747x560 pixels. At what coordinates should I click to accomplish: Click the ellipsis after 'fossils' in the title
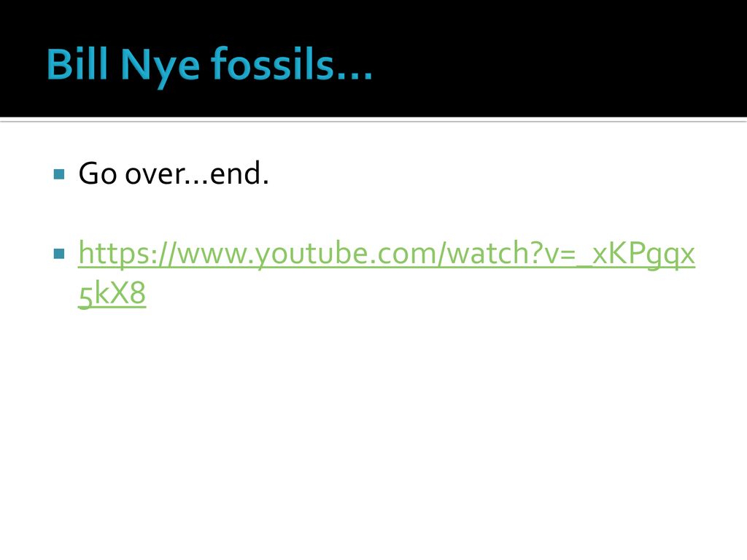click(353, 76)
